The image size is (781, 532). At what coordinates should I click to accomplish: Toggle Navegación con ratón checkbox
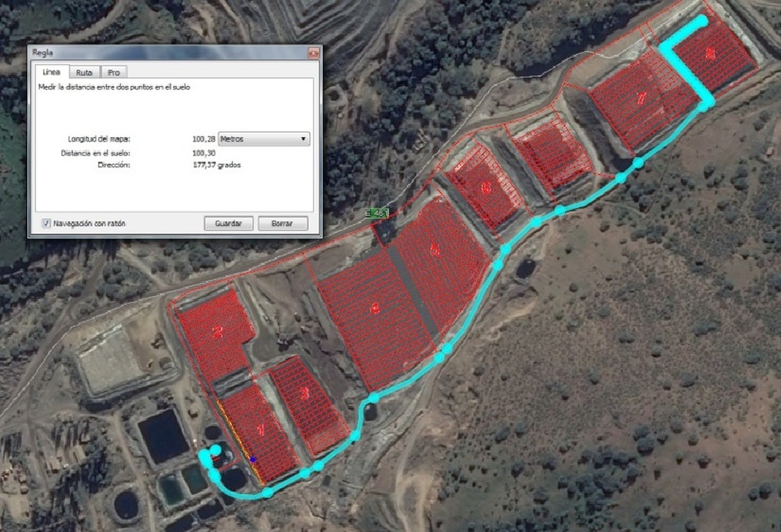tap(46, 223)
